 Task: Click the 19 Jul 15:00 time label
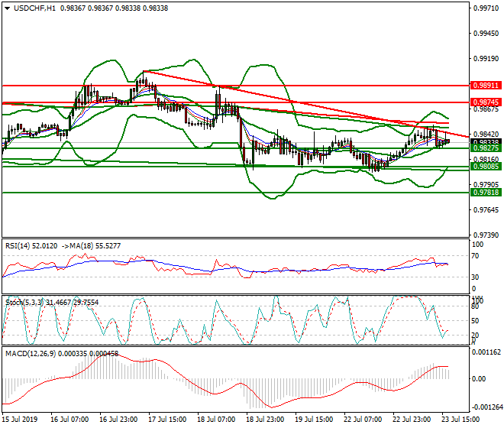314,420
